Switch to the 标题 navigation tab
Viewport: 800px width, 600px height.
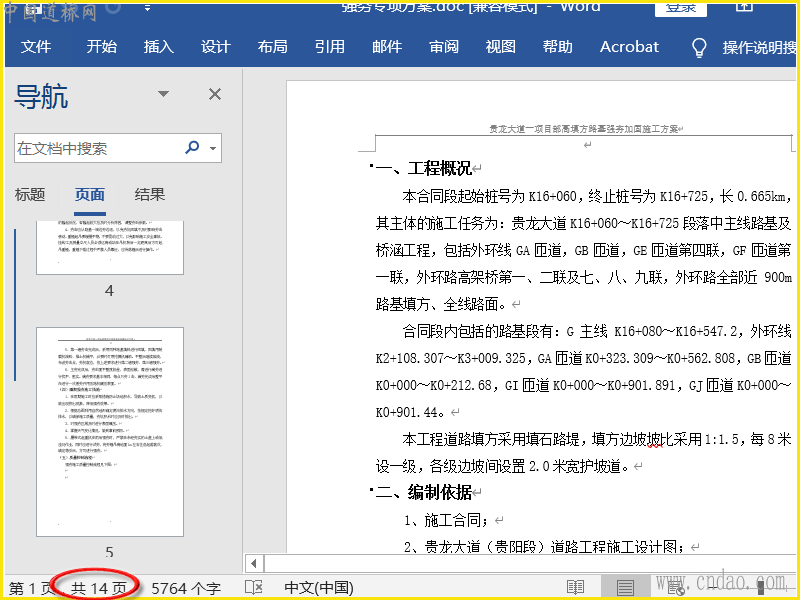(30, 195)
